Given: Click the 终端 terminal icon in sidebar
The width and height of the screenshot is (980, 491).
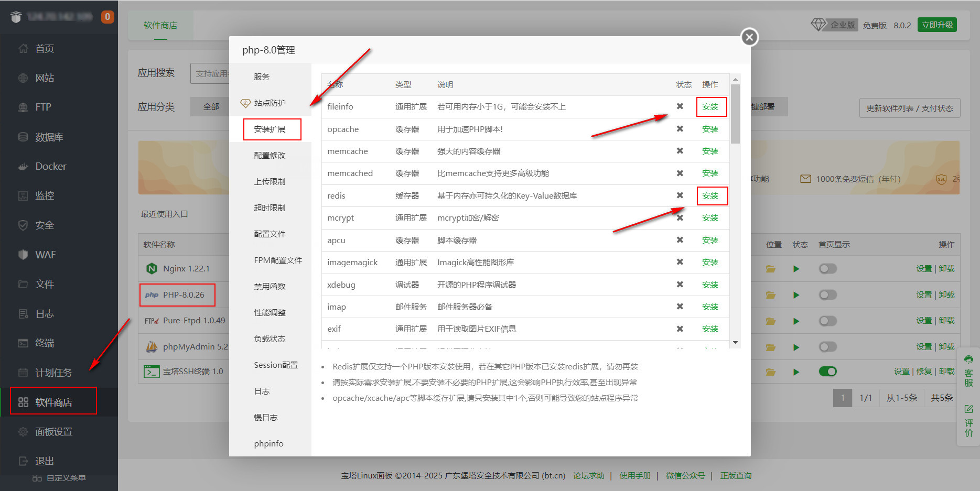Looking at the screenshot, I should [23, 343].
